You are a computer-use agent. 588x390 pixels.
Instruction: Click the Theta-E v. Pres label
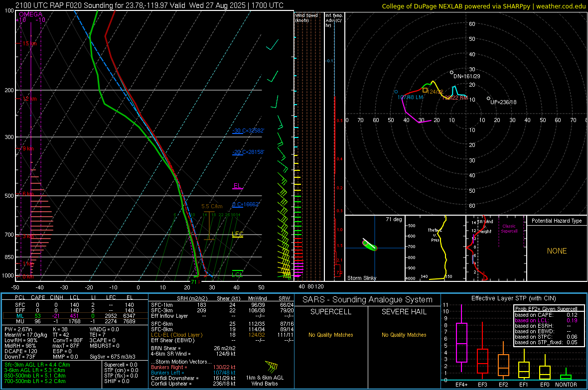(x=435, y=235)
